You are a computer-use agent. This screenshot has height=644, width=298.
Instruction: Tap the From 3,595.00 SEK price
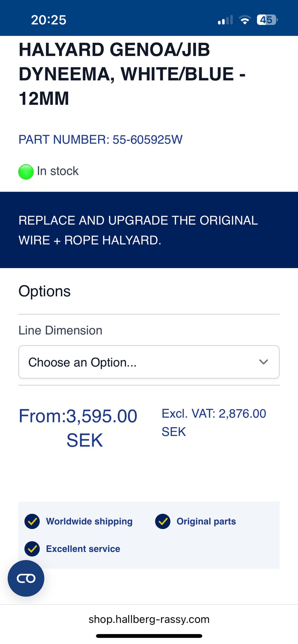click(78, 428)
